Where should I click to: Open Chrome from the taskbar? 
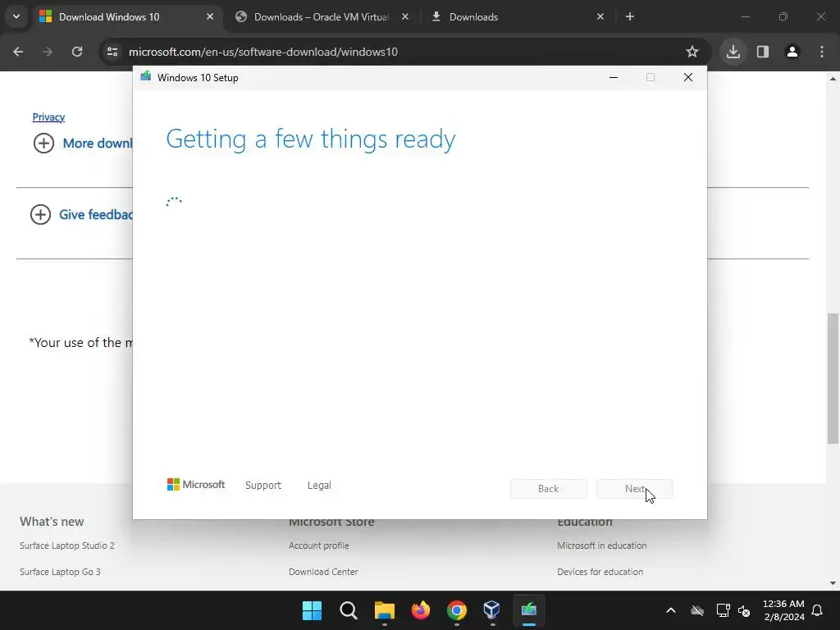point(456,610)
